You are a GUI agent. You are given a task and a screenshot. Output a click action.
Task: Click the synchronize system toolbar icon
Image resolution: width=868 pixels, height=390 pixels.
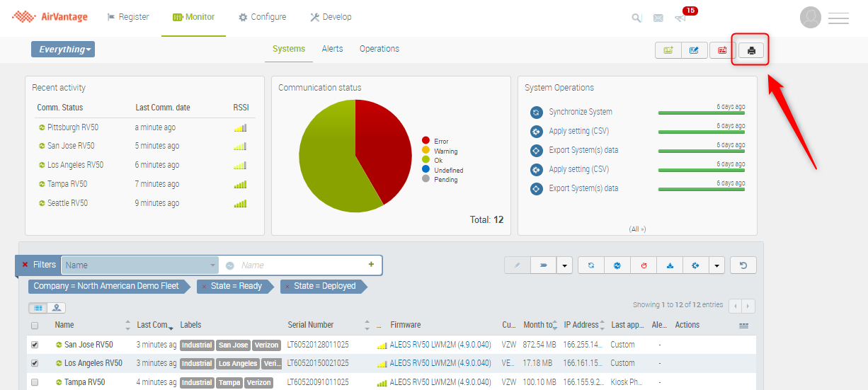click(590, 265)
